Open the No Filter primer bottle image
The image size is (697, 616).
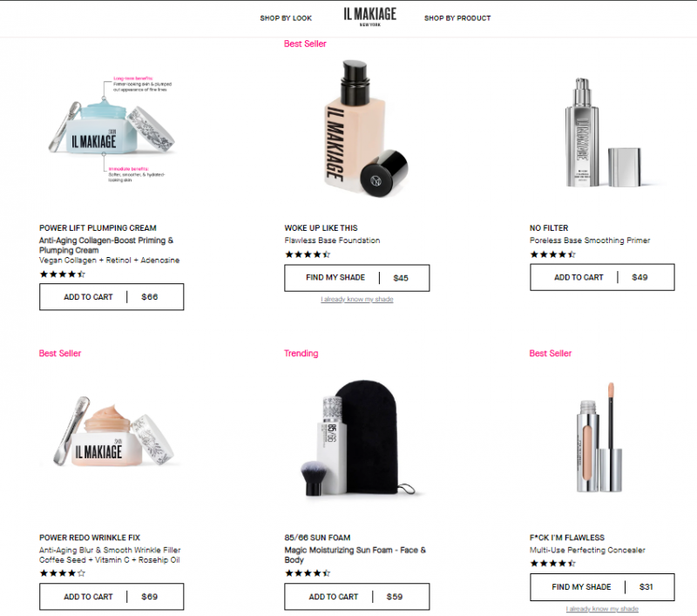pos(603,132)
